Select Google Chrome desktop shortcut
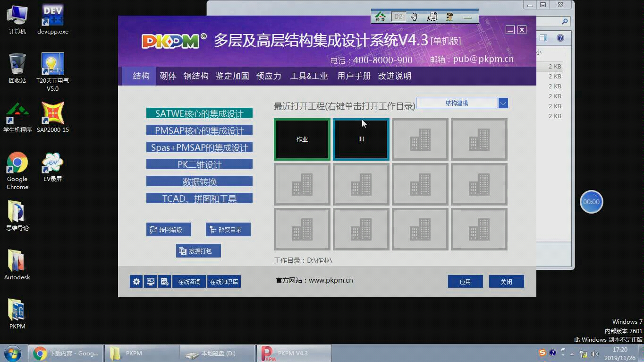 tap(17, 171)
